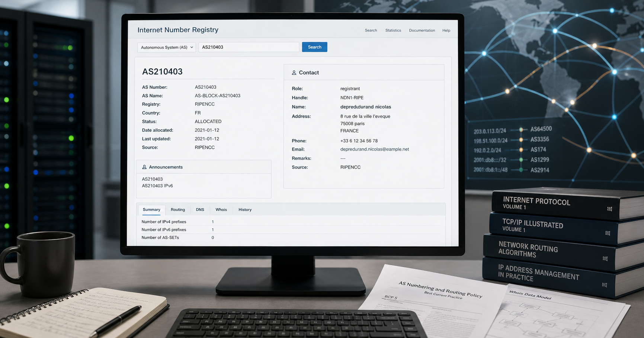
Task: Switch to the Routing tab
Action: [178, 210]
